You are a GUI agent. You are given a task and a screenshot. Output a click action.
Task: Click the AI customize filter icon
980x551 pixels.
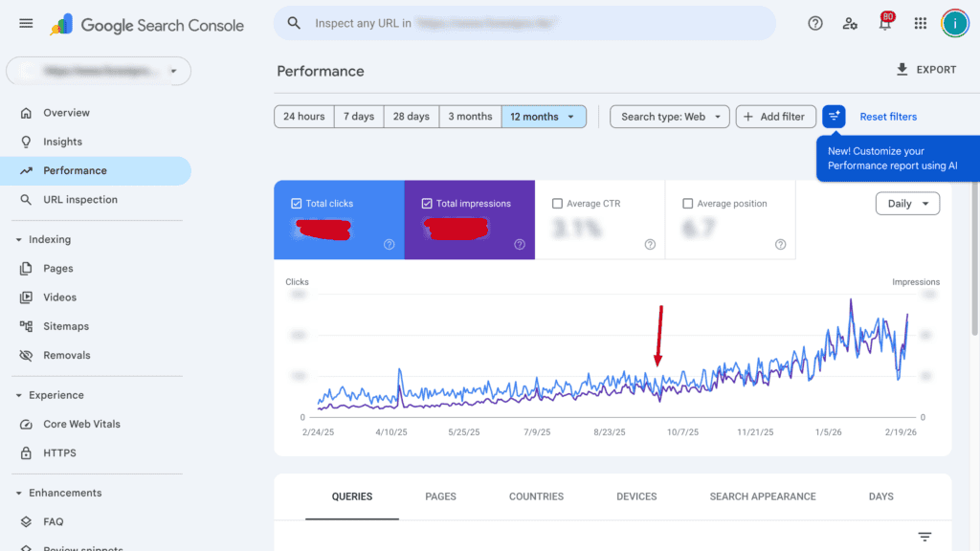(834, 117)
